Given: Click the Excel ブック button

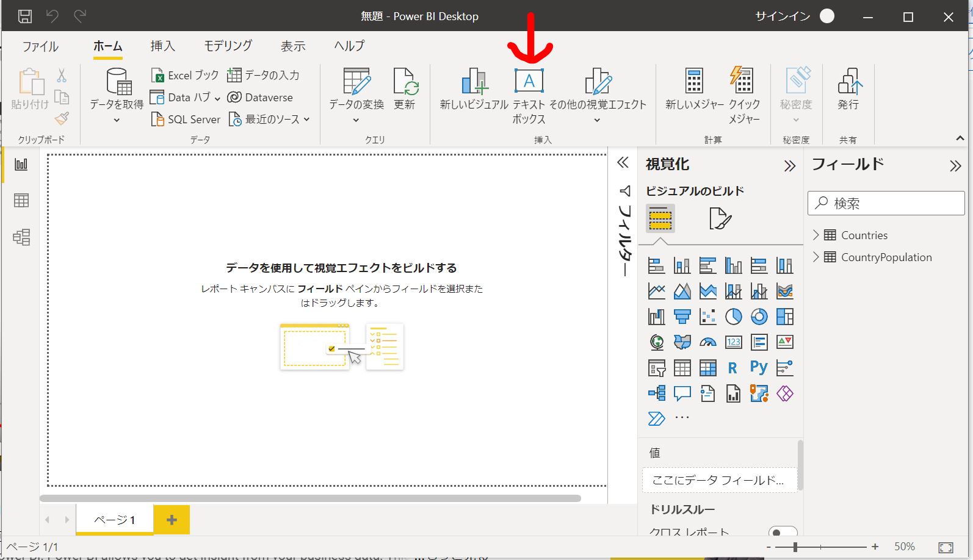Looking at the screenshot, I should click(185, 75).
